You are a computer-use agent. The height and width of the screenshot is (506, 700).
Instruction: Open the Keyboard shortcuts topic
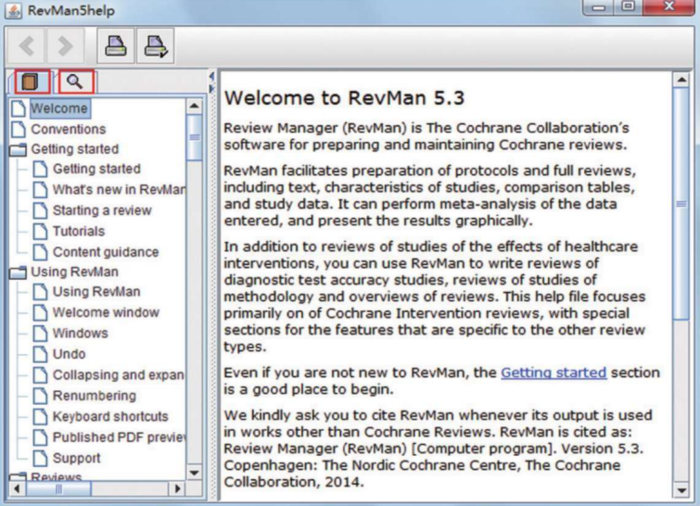110,417
